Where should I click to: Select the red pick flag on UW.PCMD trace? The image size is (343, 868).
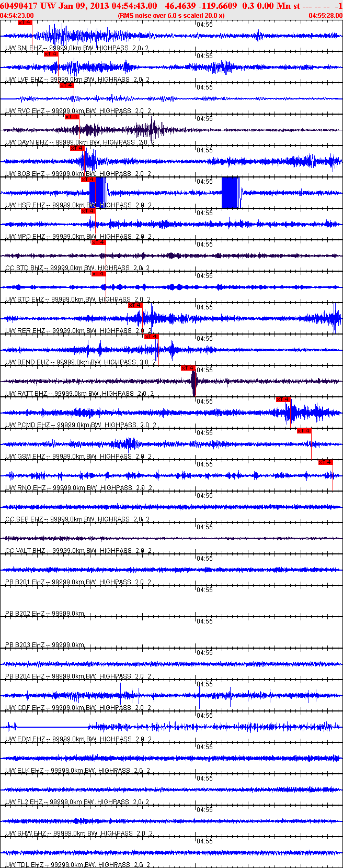283,399
